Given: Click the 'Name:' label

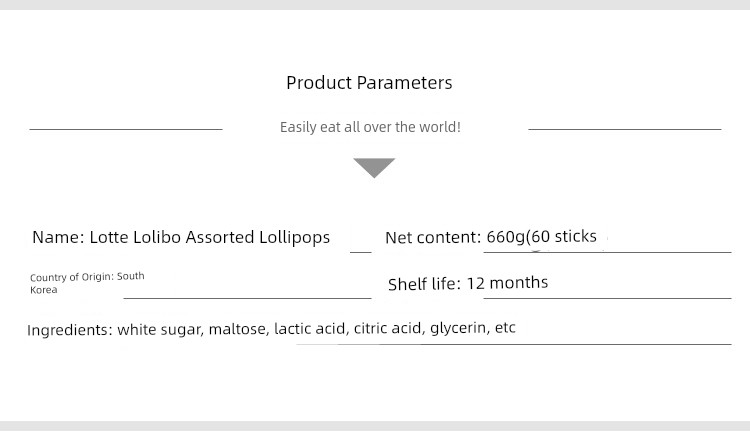Looking at the screenshot, I should coord(58,237).
